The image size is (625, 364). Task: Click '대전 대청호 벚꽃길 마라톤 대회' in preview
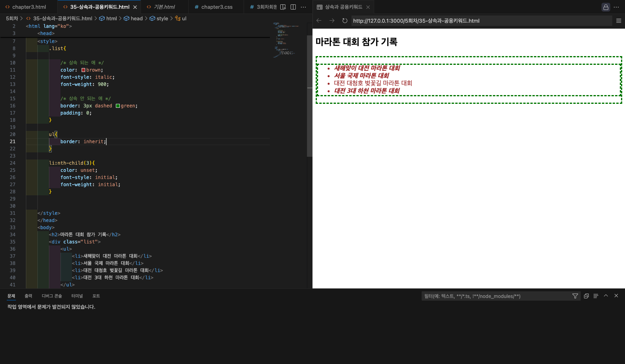[x=373, y=83]
